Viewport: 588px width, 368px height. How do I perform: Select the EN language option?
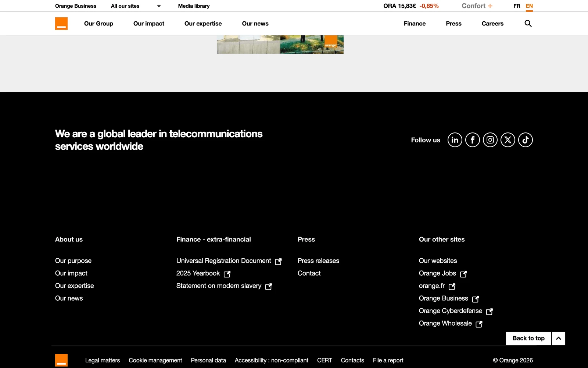click(x=529, y=6)
